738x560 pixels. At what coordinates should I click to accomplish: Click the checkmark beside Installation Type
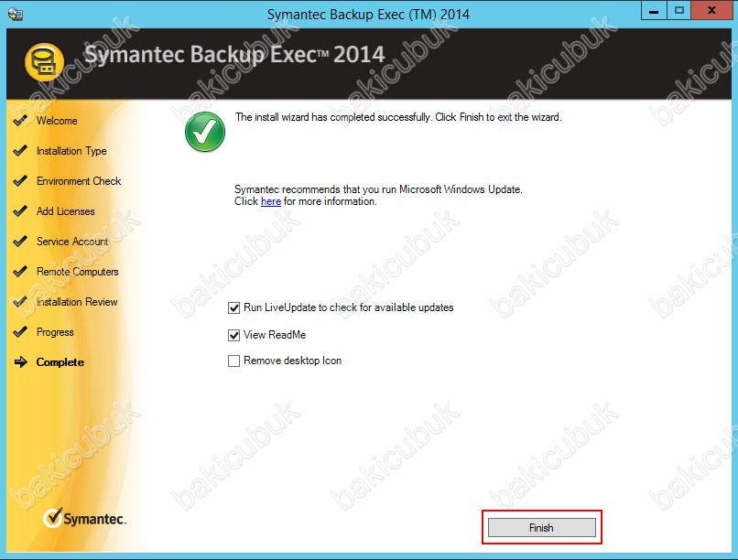(x=20, y=151)
